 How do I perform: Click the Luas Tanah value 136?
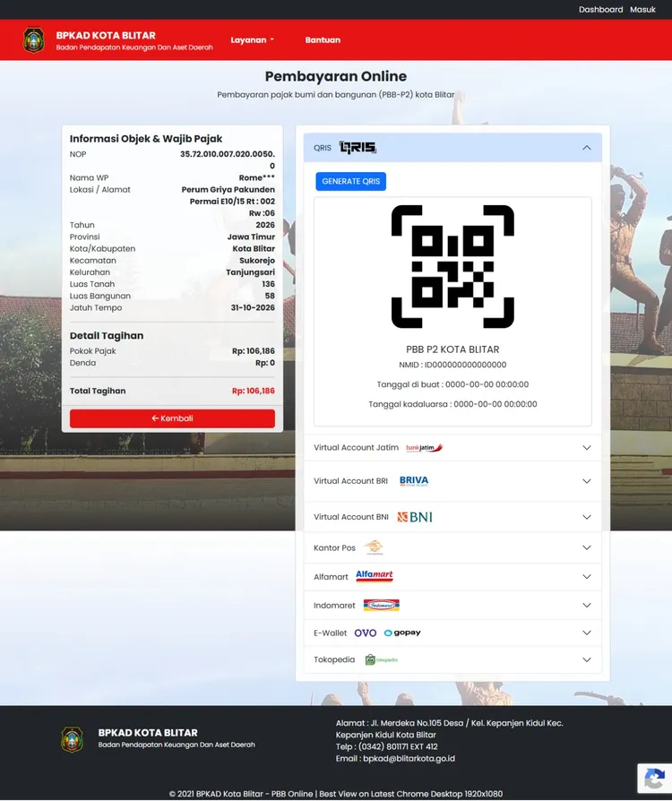point(268,284)
